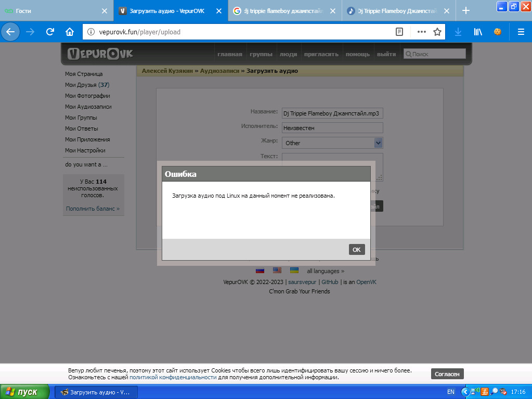This screenshot has height=399, width=532.
Task: Click the Поиск search field
Action: click(435, 54)
